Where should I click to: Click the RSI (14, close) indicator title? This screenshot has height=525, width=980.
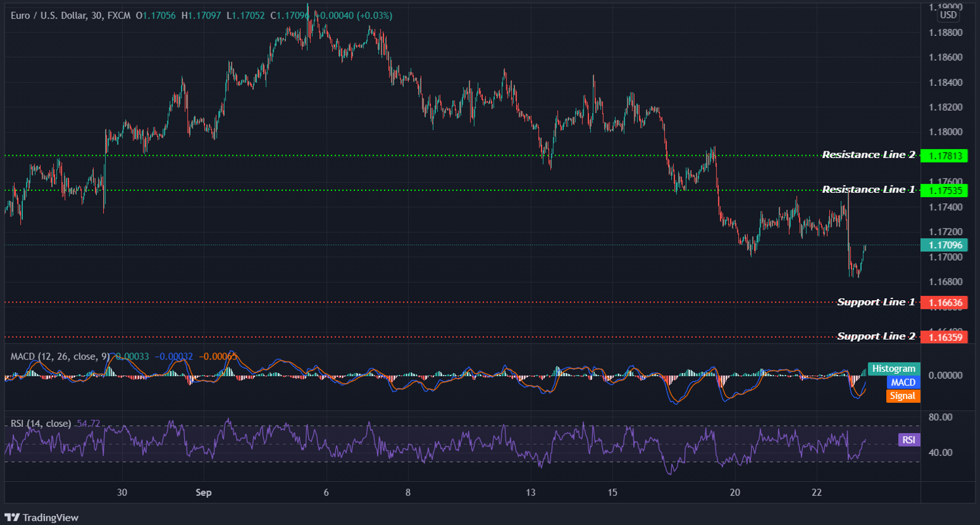click(x=41, y=424)
